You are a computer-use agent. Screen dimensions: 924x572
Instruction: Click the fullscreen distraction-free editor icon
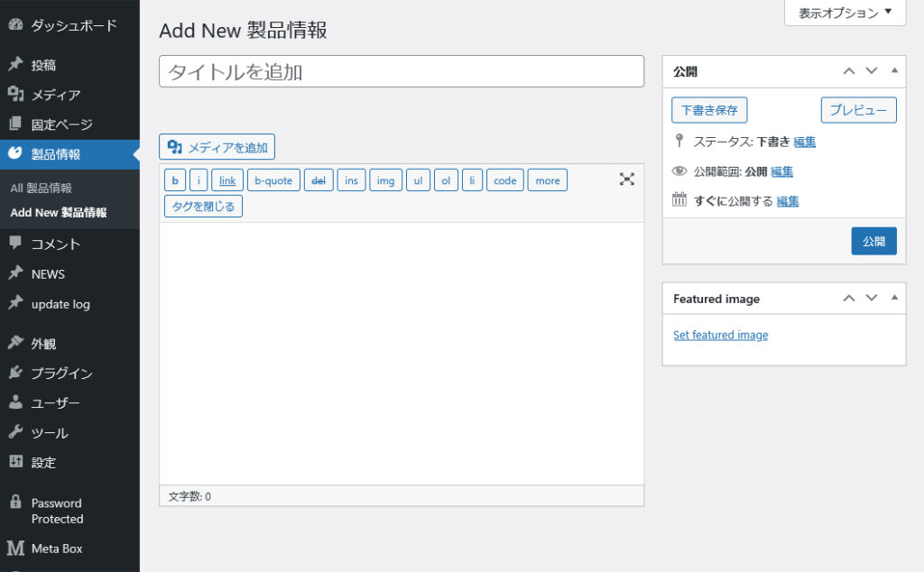click(x=627, y=180)
